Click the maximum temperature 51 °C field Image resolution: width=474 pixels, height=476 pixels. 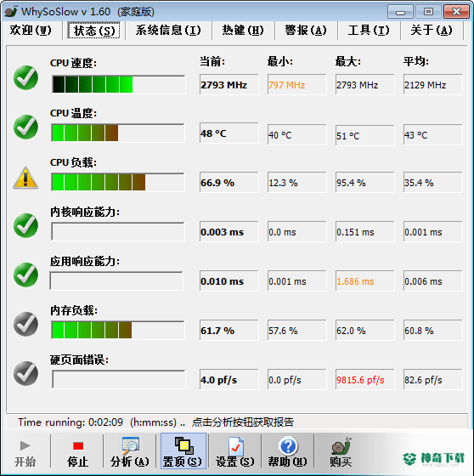click(x=365, y=135)
